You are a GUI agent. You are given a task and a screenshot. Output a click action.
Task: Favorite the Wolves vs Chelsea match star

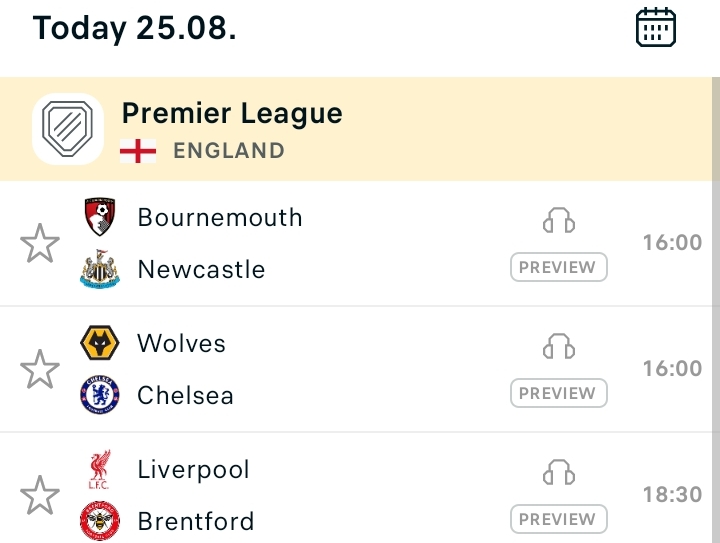40,369
